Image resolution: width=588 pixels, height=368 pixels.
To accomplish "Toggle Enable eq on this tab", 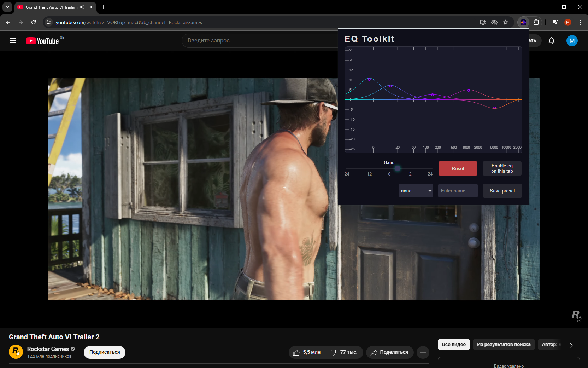I will 502,168.
